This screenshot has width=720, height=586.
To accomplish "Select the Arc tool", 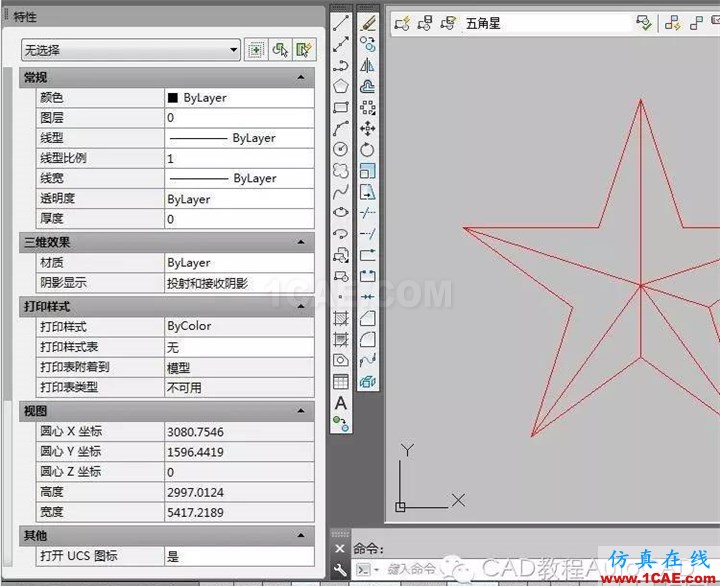I will coord(341,129).
